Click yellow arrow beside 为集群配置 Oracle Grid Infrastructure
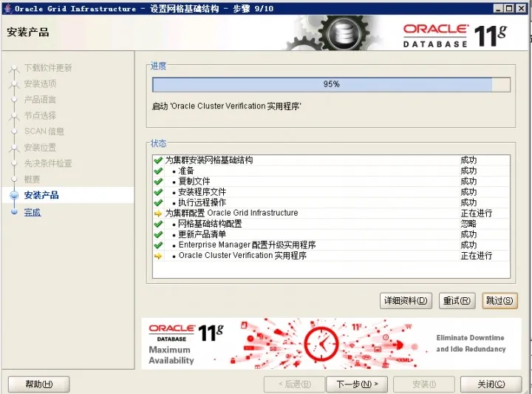532x394 pixels. click(x=158, y=214)
